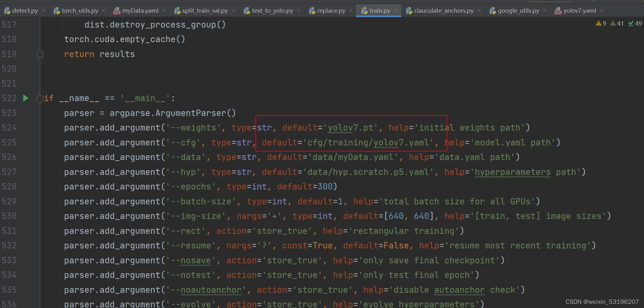Click the '--epochs' argument string
This screenshot has height=308, width=644.
(191, 187)
